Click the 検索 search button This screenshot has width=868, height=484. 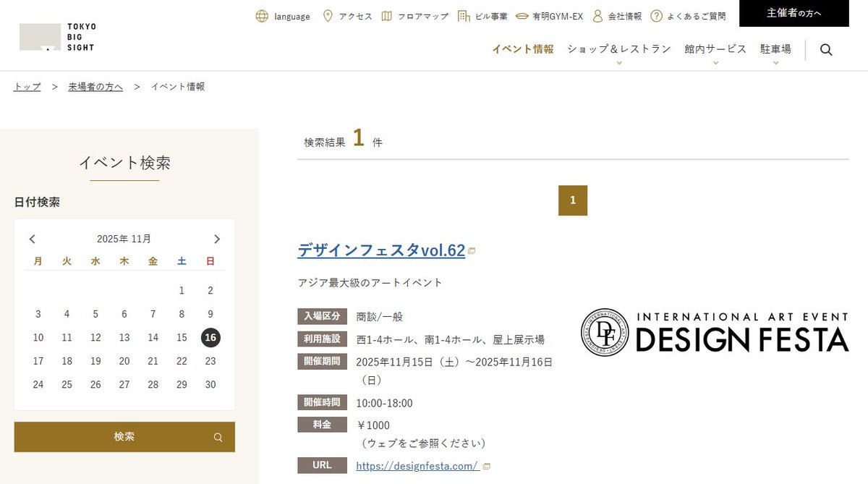point(124,437)
